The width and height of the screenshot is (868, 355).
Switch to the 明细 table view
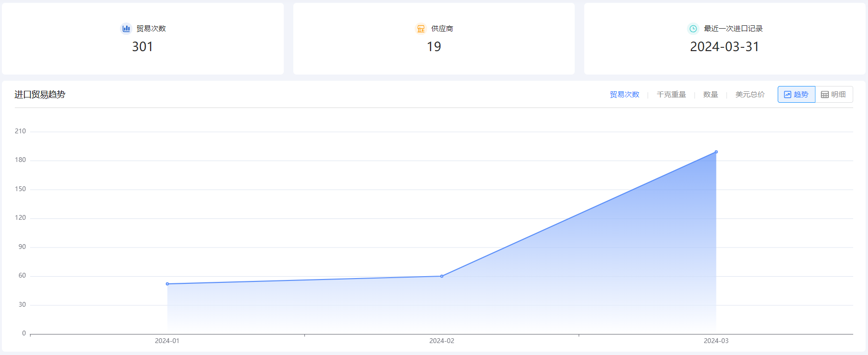(x=834, y=95)
